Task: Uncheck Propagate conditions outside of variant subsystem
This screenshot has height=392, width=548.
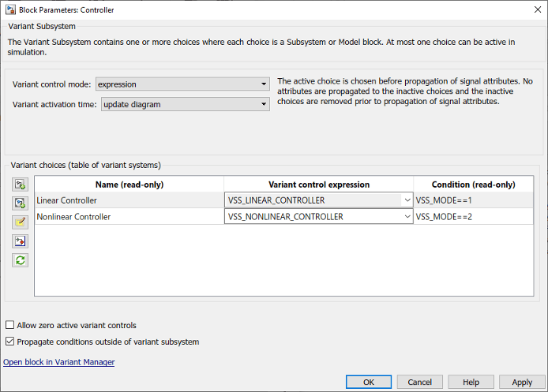Action: tap(10, 342)
